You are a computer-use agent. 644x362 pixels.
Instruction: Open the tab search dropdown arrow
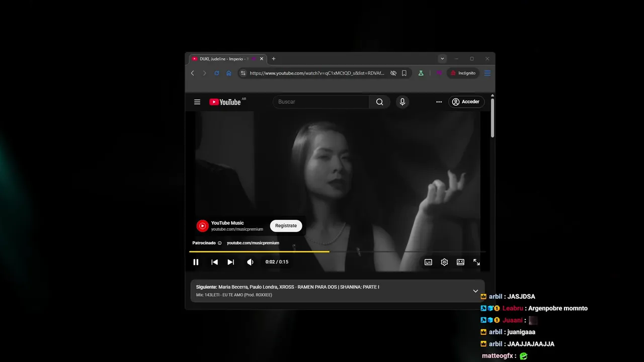(x=442, y=59)
